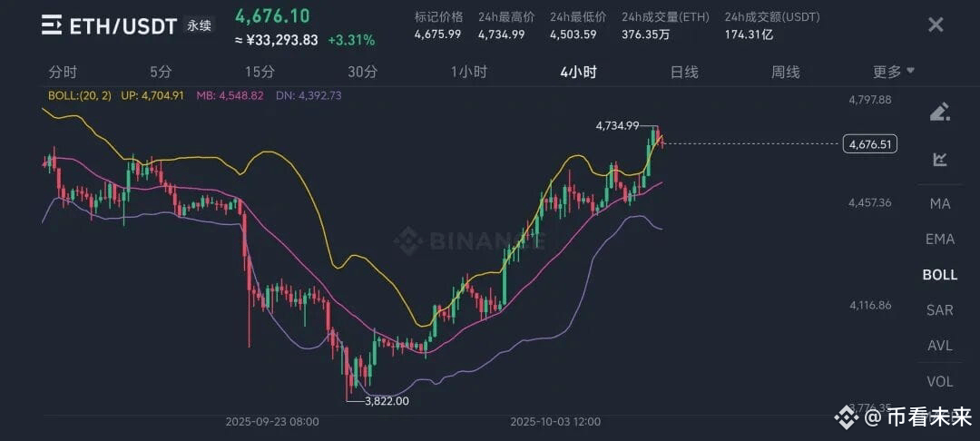Tap the ETH/USDT pair switch icon
Screen dimensions: 980x441
(x=53, y=25)
